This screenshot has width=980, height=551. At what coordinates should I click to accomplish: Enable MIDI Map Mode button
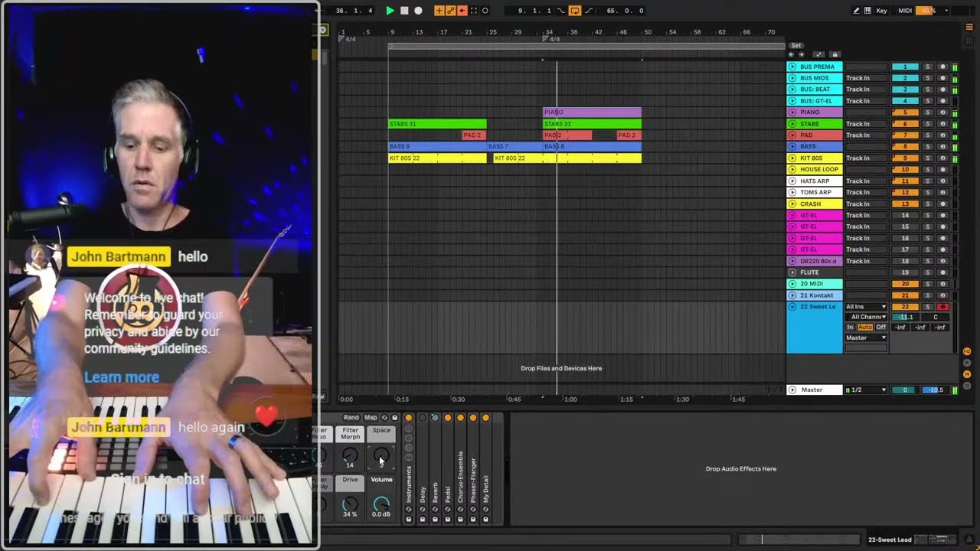905,11
